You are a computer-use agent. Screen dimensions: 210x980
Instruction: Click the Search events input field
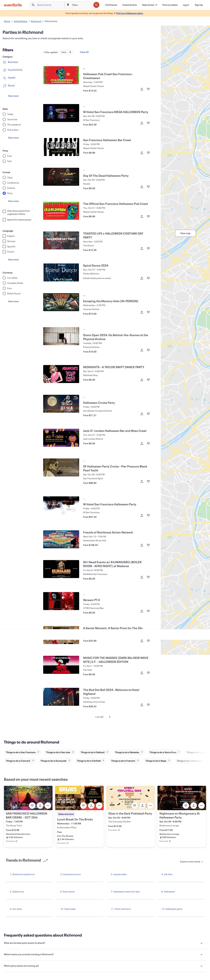point(49,5)
